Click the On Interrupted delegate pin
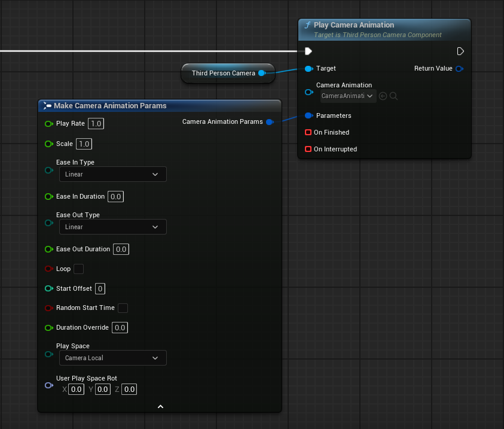The image size is (504, 429). [308, 149]
